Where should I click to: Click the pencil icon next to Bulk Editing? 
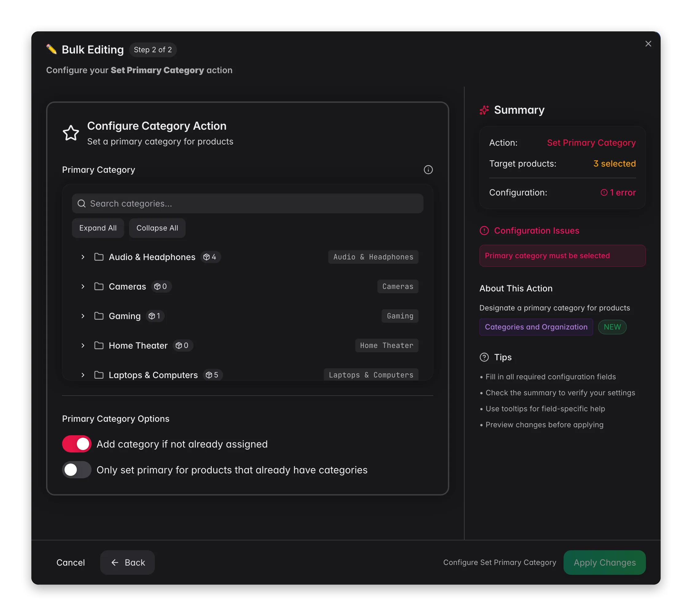pos(51,49)
